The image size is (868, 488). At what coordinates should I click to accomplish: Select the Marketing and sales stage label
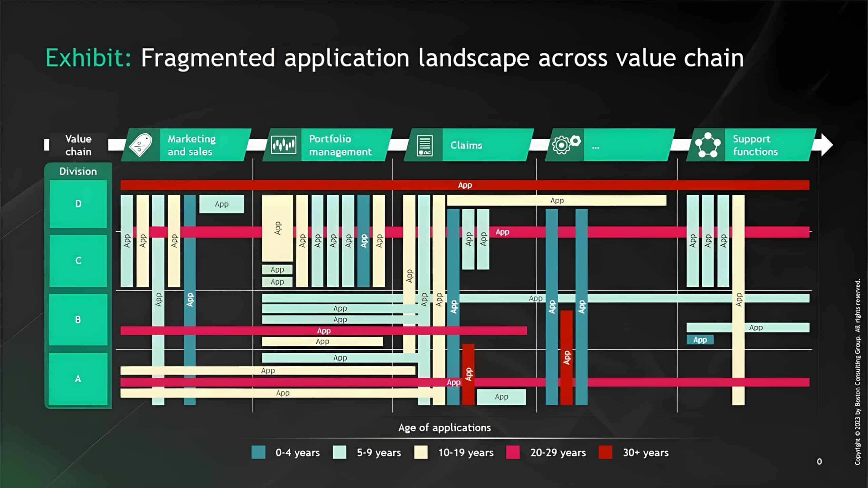192,145
